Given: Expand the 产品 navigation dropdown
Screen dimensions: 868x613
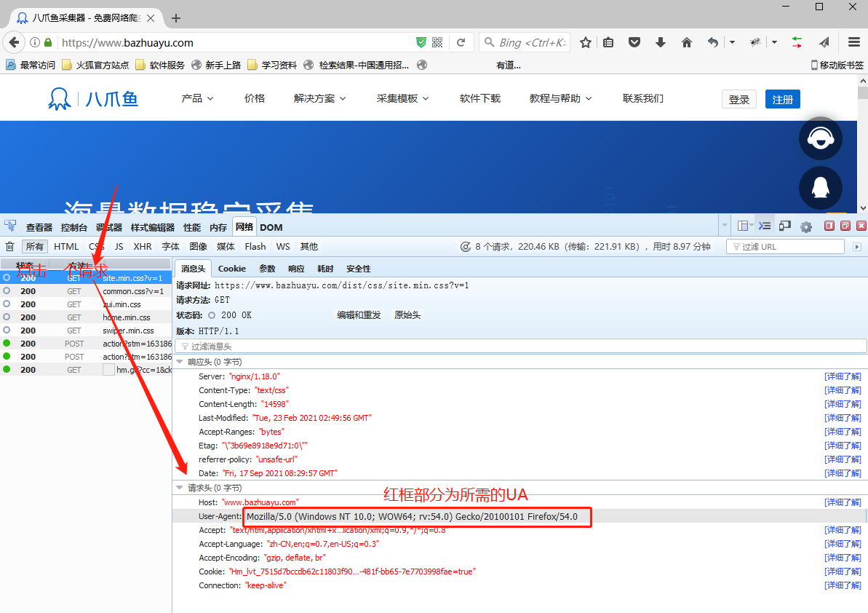Looking at the screenshot, I should pos(197,98).
